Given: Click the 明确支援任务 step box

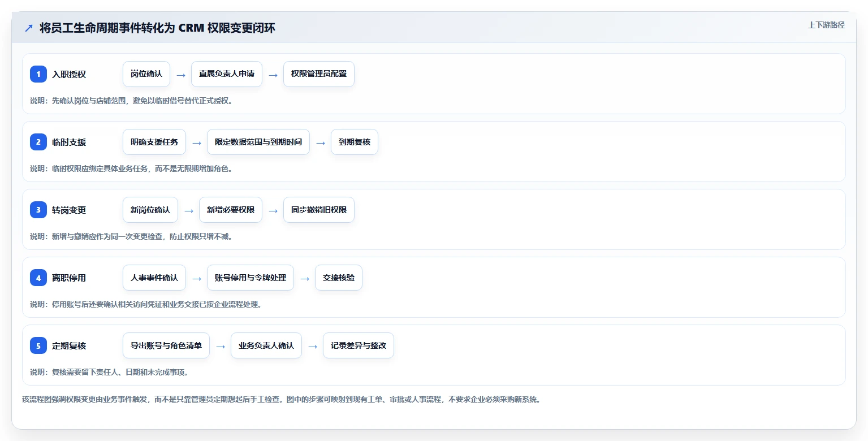Looking at the screenshot, I should [154, 142].
